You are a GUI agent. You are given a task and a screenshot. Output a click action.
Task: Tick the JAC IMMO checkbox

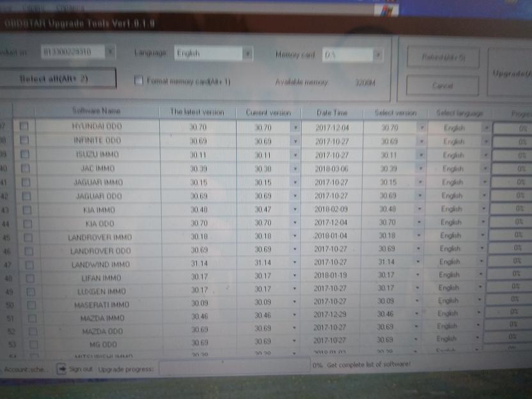pyautogui.click(x=26, y=168)
